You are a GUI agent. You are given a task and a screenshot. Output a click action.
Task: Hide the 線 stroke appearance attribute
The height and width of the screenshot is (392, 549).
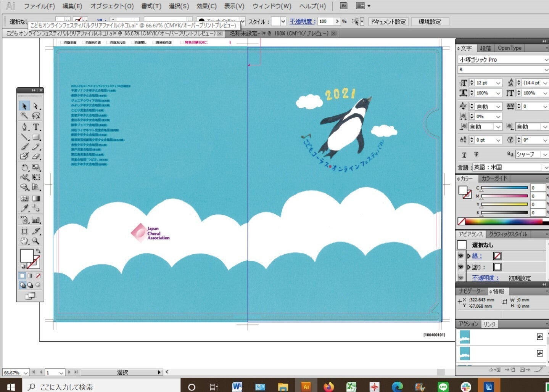(461, 256)
